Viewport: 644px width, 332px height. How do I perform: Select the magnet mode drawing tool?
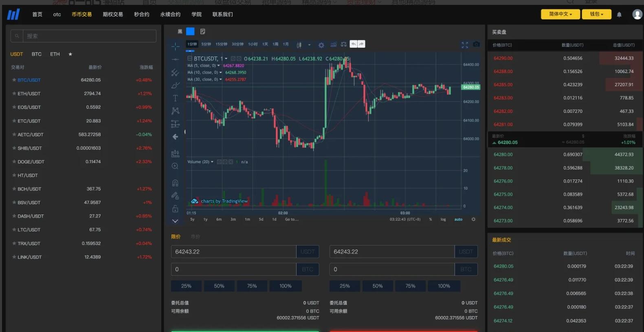pyautogui.click(x=175, y=183)
